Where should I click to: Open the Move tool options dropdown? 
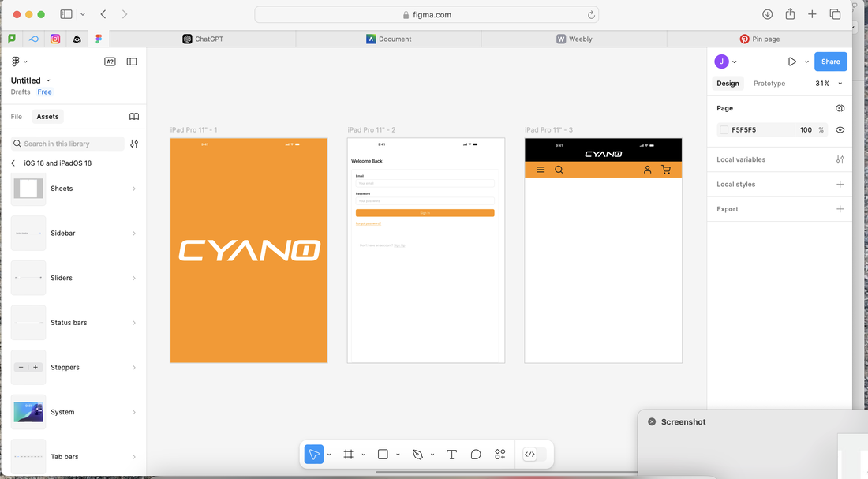point(329,455)
